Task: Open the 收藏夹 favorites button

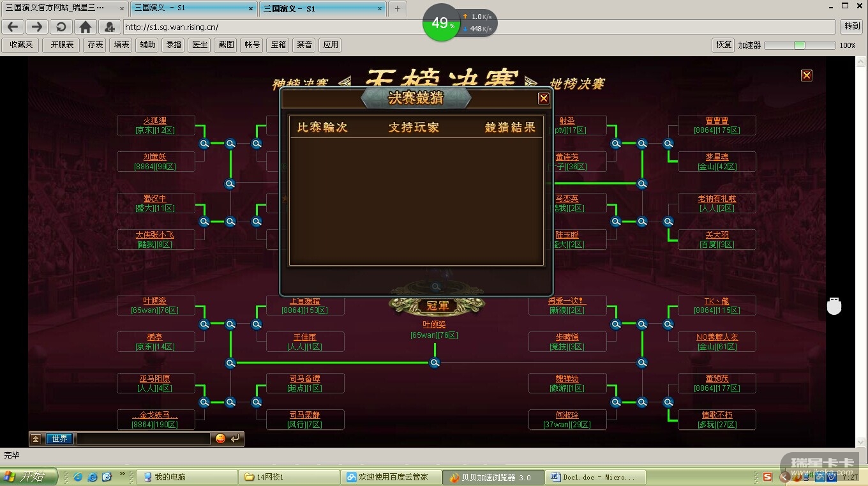Action: click(x=20, y=45)
